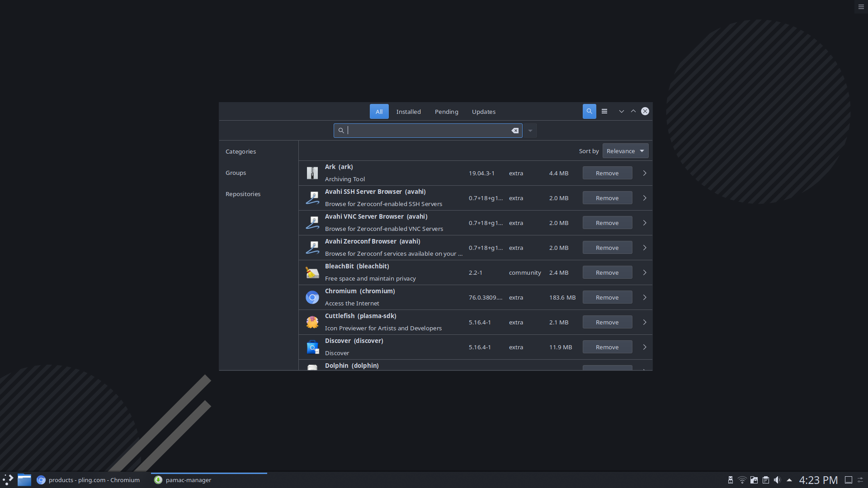
Task: Expand details for Avahi Zeroconf Browser
Action: pos(645,248)
